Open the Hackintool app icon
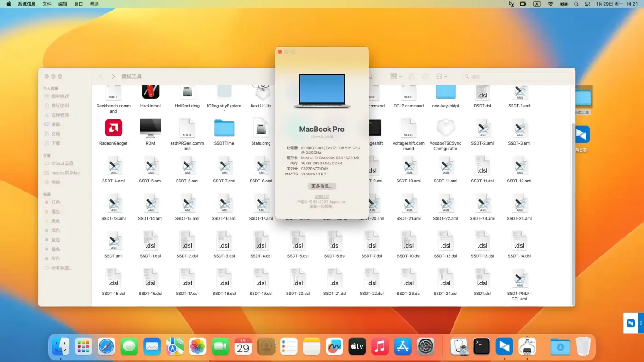The width and height of the screenshot is (644, 362). point(150,92)
